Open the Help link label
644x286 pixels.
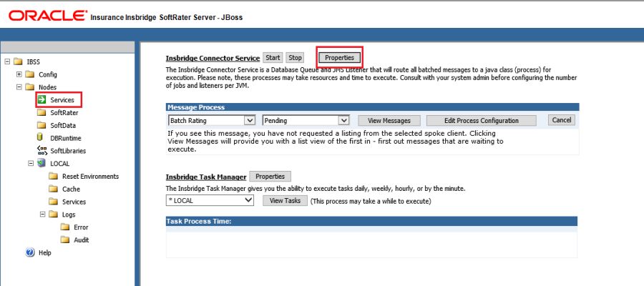click(45, 253)
